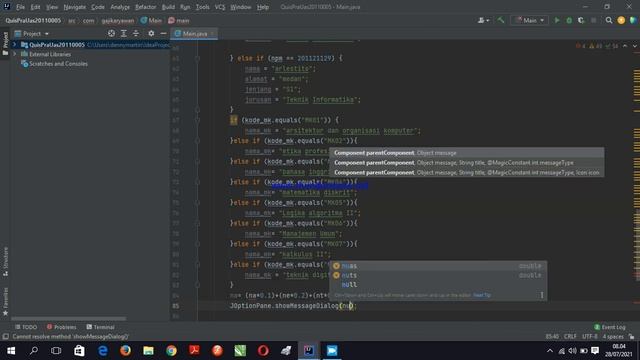This screenshot has width=640, height=360.
Task: Hide the Project panel with minus icon
Action: [163, 33]
